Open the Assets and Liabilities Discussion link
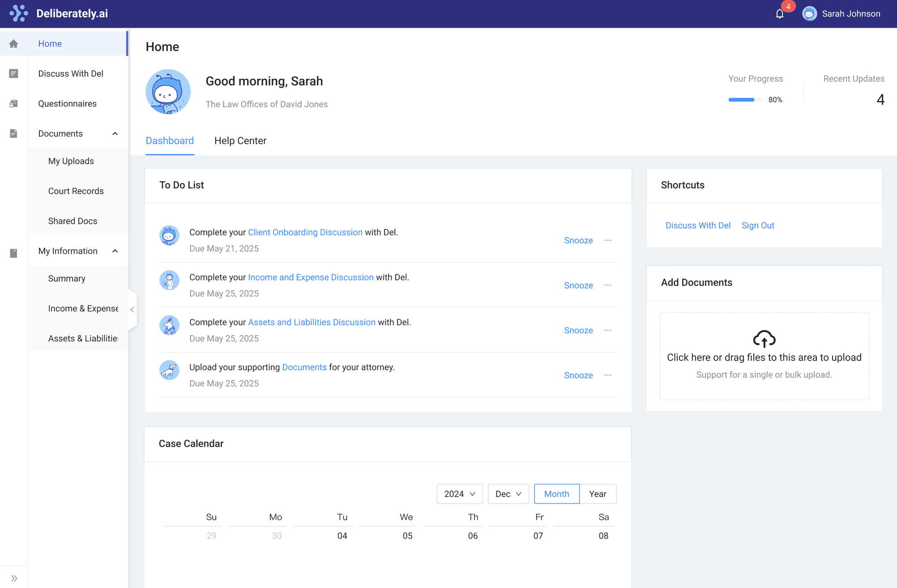Viewport: 897px width, 588px height. pyautogui.click(x=312, y=322)
